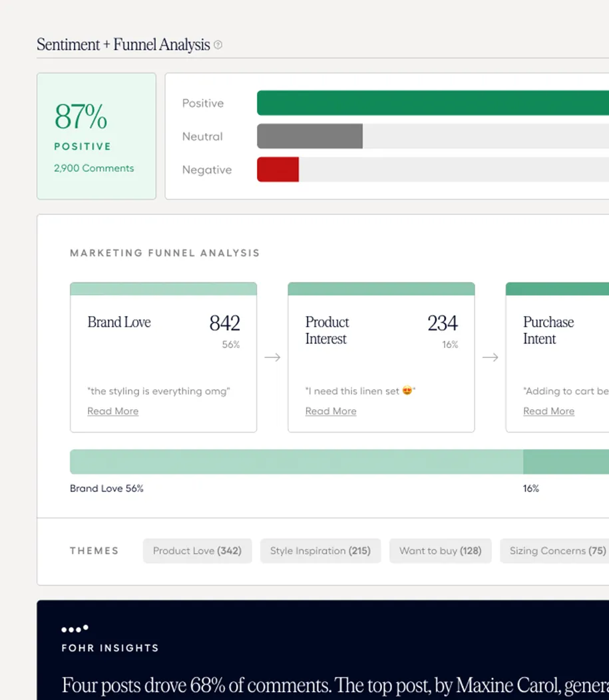Select the Product Love (342) theme chip
Viewport: 609px width, 700px height.
198,551
